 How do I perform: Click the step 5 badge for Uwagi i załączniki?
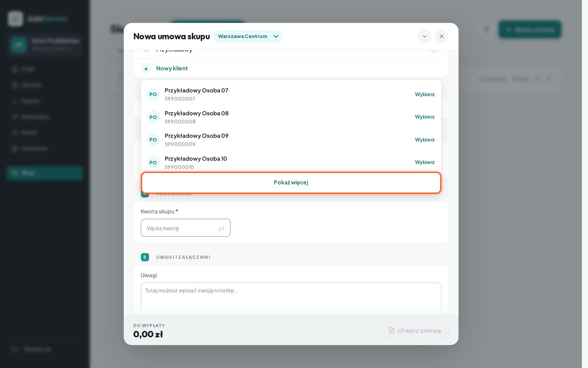coord(145,257)
